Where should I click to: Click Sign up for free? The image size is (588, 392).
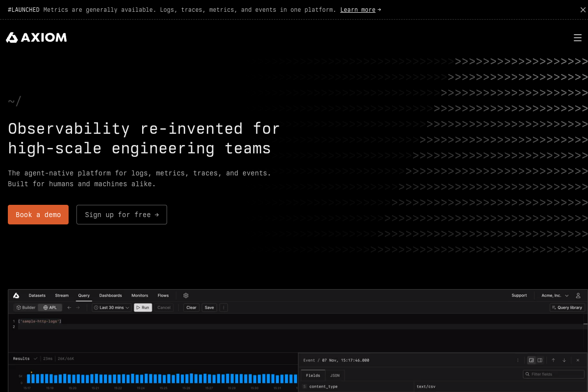pyautogui.click(x=122, y=215)
